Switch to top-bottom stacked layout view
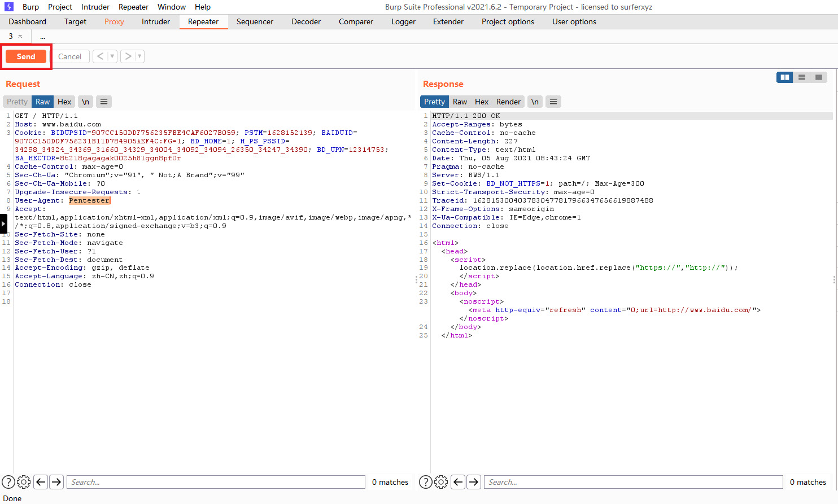The image size is (838, 504). click(801, 77)
